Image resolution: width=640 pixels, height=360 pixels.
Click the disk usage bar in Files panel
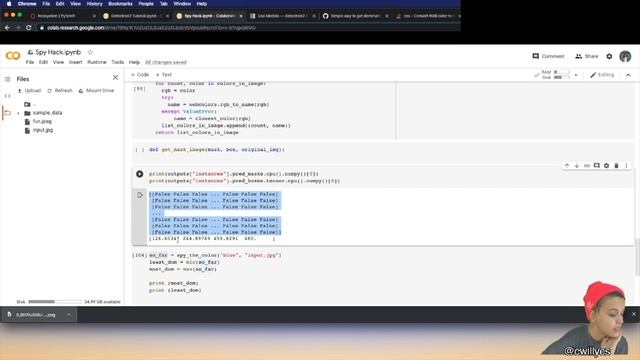click(55, 302)
